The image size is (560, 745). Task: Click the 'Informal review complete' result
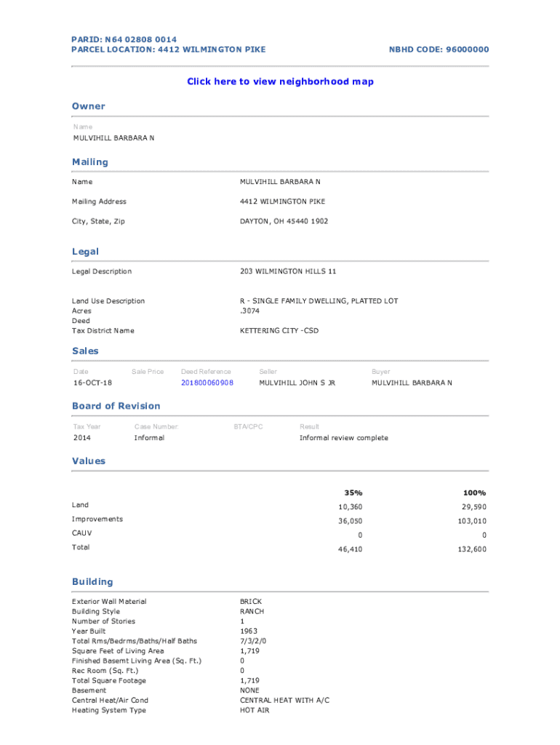pyautogui.click(x=343, y=438)
